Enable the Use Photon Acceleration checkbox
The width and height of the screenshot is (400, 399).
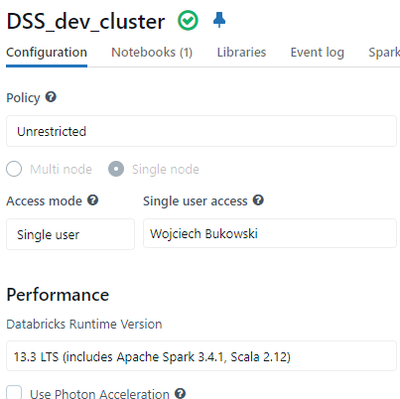click(x=14, y=392)
